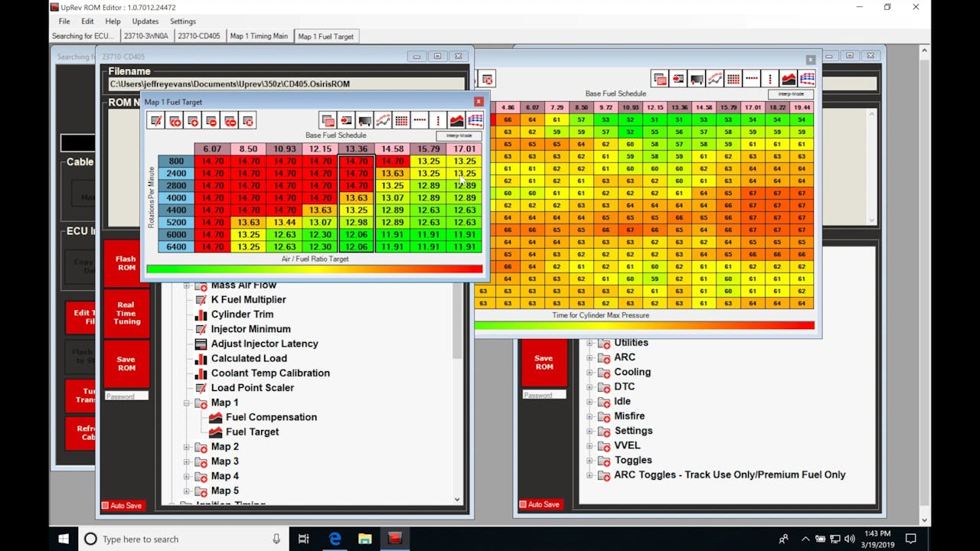Expand the Map 2 tree folder

[186, 447]
